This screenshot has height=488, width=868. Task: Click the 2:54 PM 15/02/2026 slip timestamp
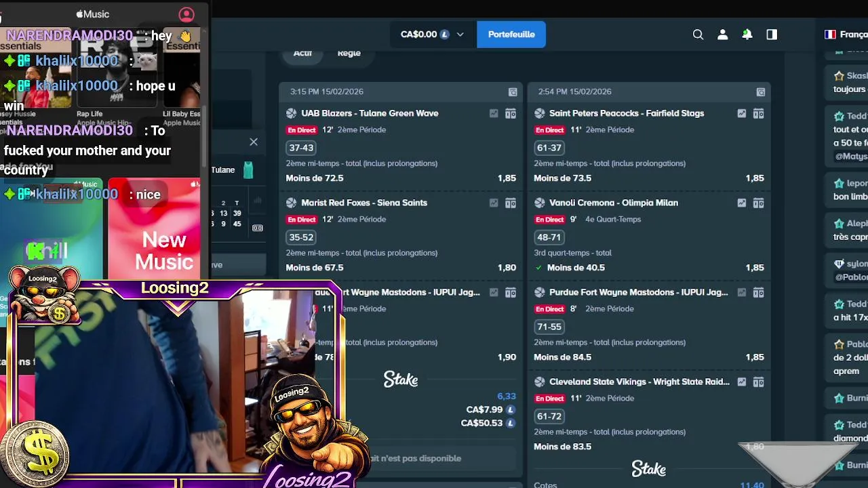coord(574,91)
